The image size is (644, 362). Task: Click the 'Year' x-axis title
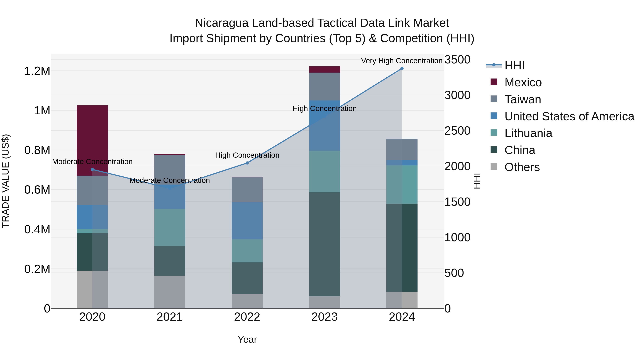(247, 339)
